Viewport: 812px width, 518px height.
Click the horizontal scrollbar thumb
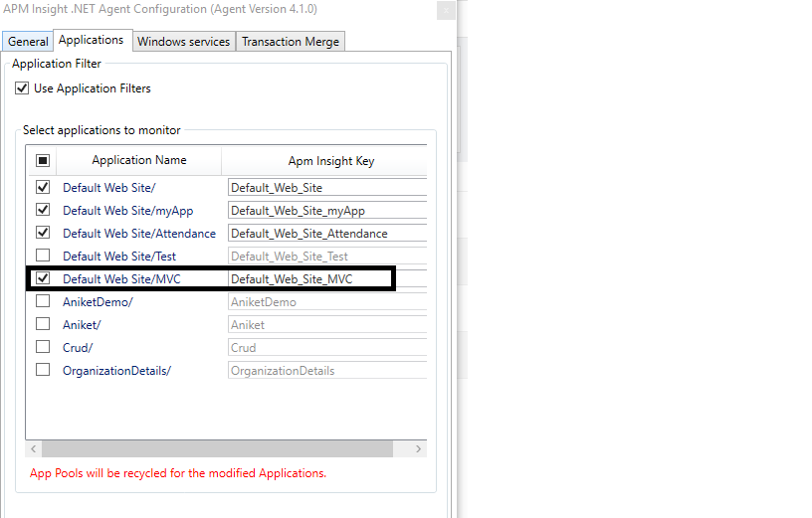tap(218, 448)
